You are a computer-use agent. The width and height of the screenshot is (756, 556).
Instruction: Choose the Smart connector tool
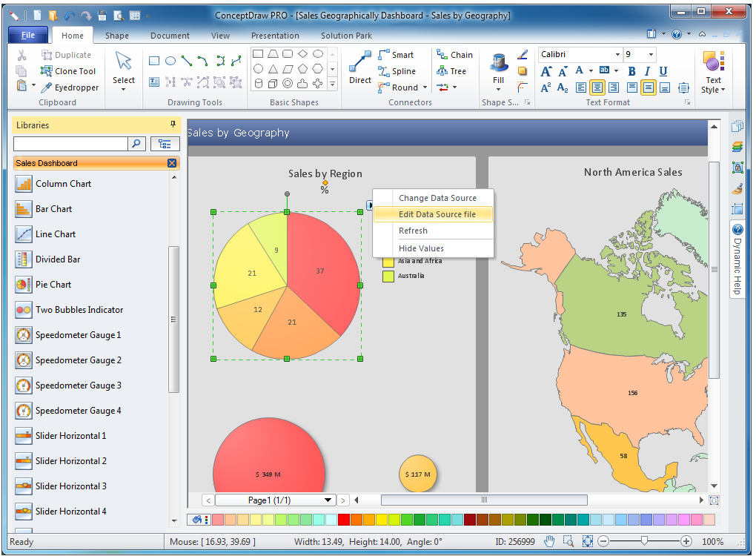[395, 55]
